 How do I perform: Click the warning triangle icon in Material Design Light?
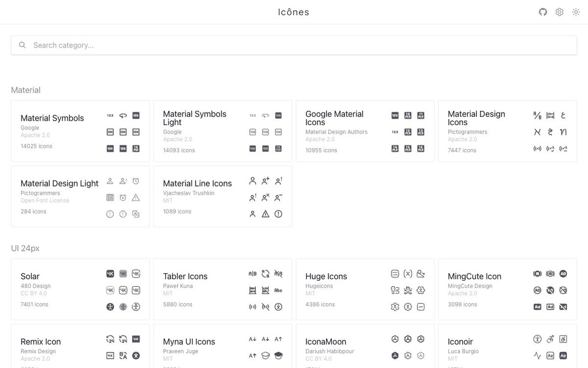coord(136,197)
